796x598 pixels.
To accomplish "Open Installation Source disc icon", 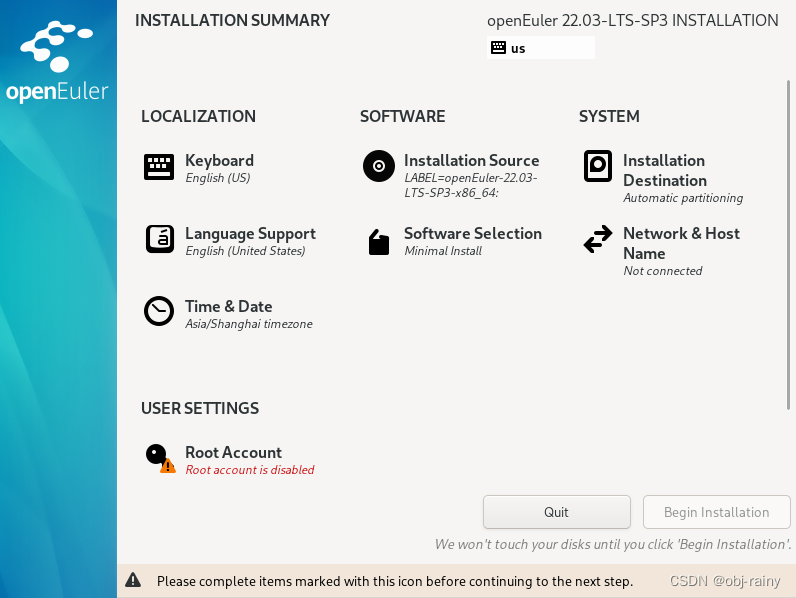I will (379, 166).
